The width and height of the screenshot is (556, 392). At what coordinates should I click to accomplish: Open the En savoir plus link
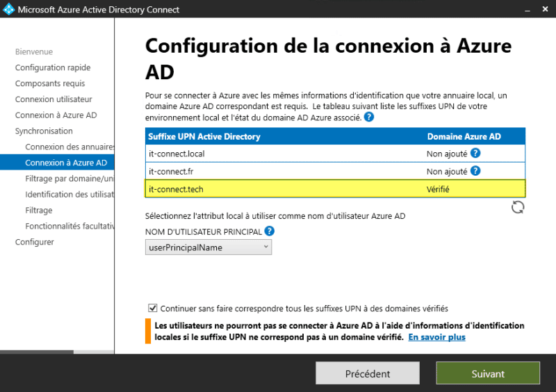point(437,337)
